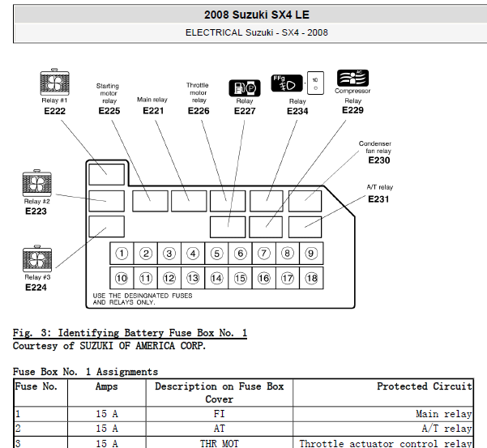This screenshot has height=448, width=487.
Task: Click the fuel pump relay icon above E227
Action: click(245, 88)
